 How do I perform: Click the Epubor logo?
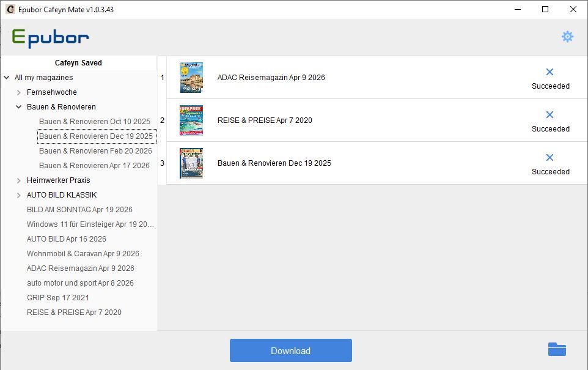point(49,37)
